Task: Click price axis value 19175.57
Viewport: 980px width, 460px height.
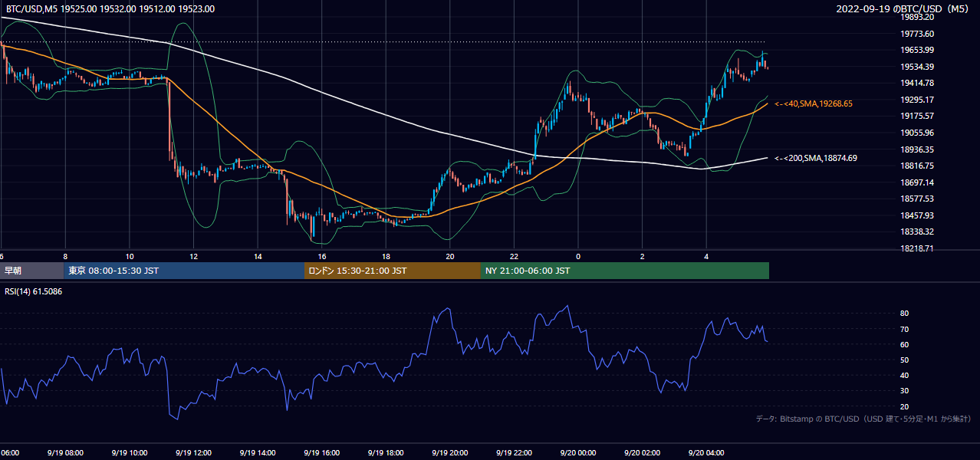Action: 918,116
